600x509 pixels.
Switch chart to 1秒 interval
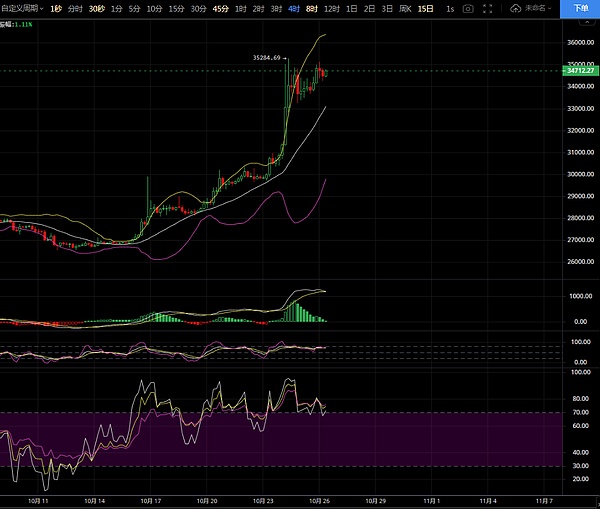click(x=56, y=8)
